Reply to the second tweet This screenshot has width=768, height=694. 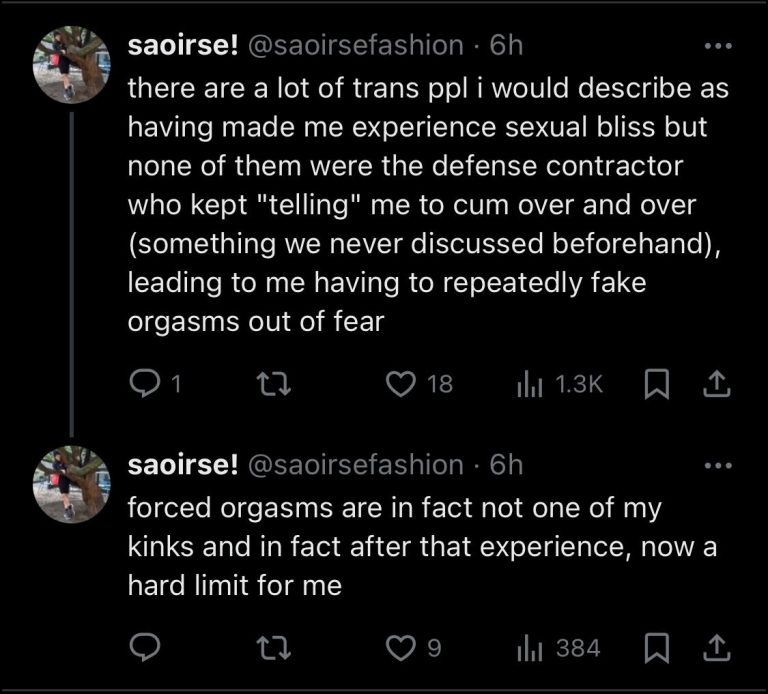pos(146,648)
